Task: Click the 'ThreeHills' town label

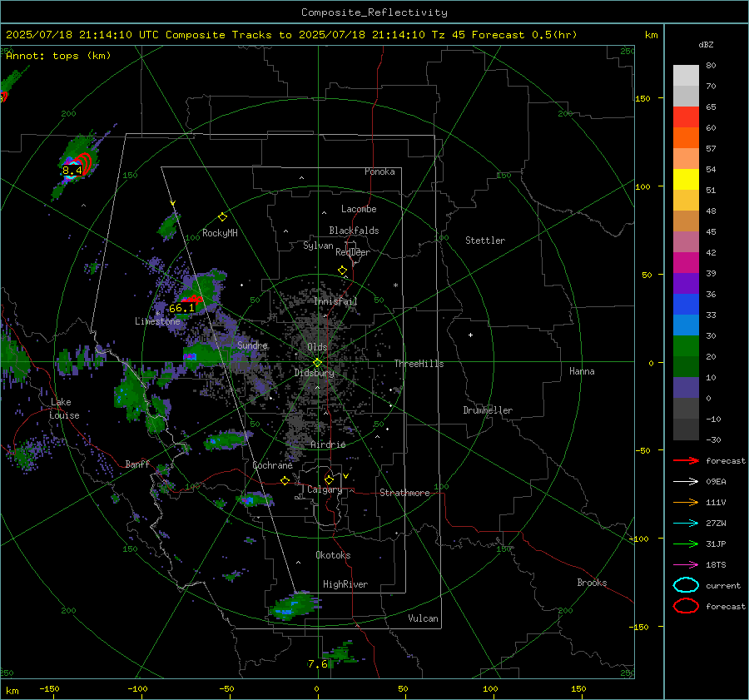Action: click(419, 364)
